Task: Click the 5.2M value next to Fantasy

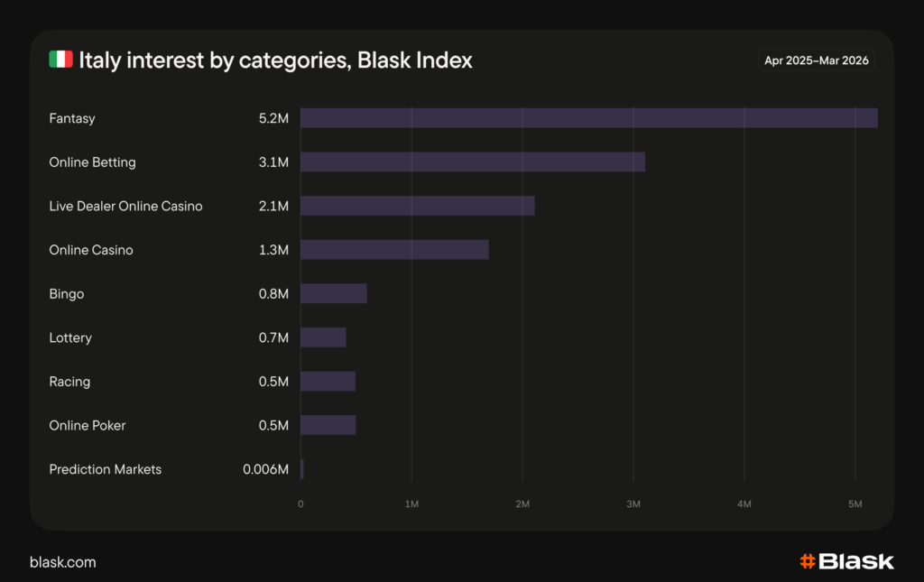Action: [273, 118]
